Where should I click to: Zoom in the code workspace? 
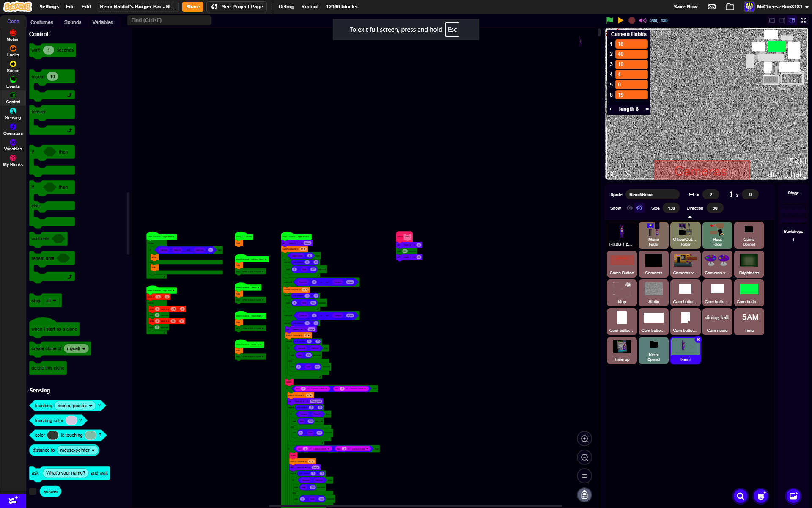coord(584,439)
